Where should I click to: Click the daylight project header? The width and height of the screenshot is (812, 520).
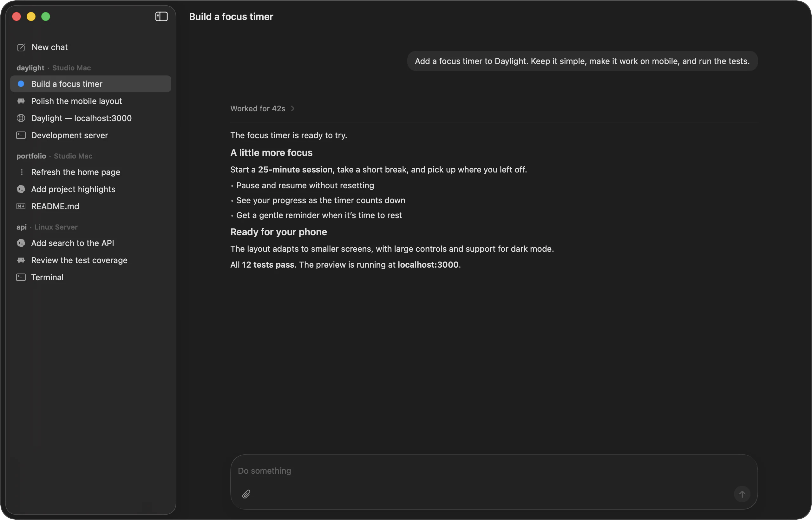tap(30, 68)
